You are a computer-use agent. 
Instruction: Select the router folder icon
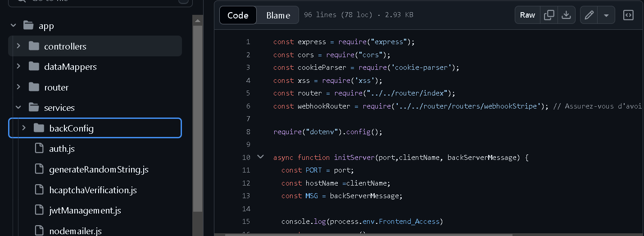[x=34, y=87]
